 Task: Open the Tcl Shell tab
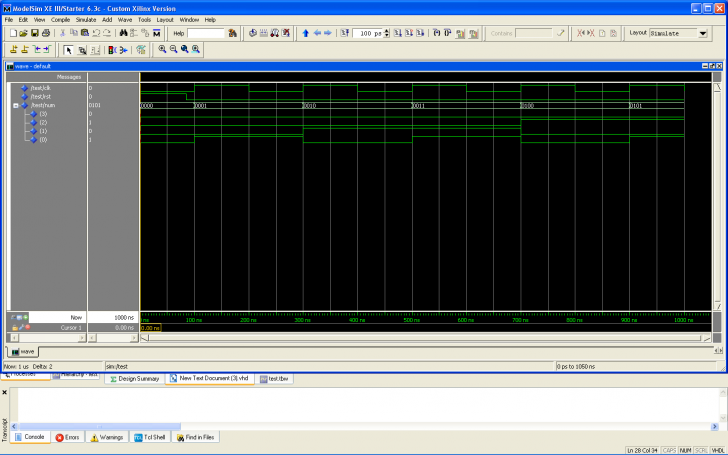150,437
